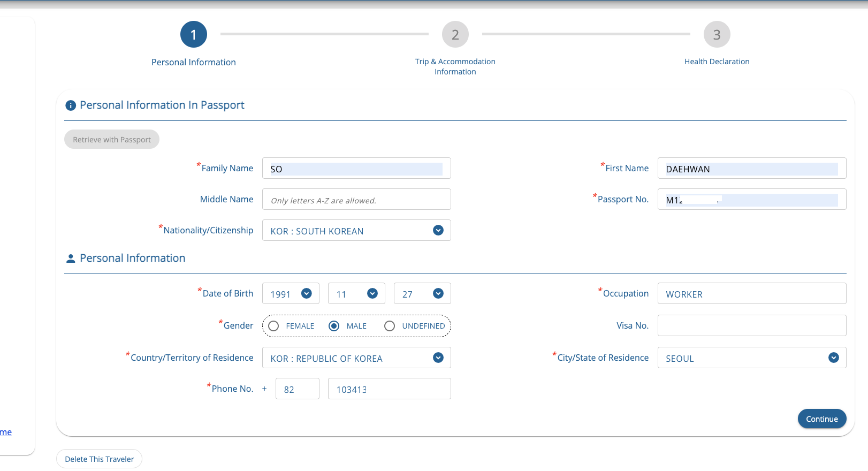Open the birth day dropdown showing 27
Viewport: 868px width, 471px height.
(x=422, y=294)
